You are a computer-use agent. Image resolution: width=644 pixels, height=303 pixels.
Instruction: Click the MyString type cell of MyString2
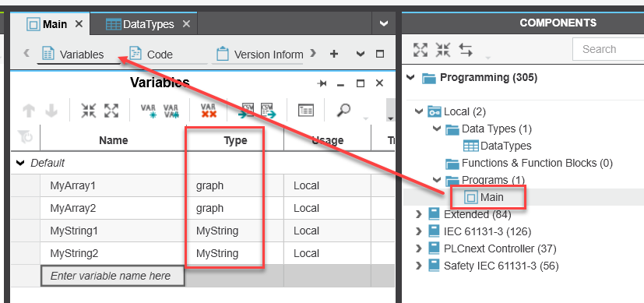click(235, 253)
